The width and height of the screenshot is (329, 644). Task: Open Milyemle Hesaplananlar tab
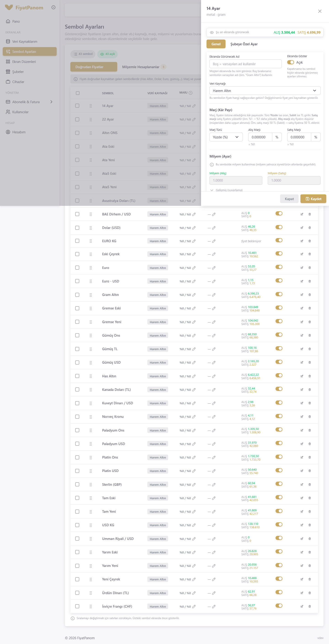[144, 67]
